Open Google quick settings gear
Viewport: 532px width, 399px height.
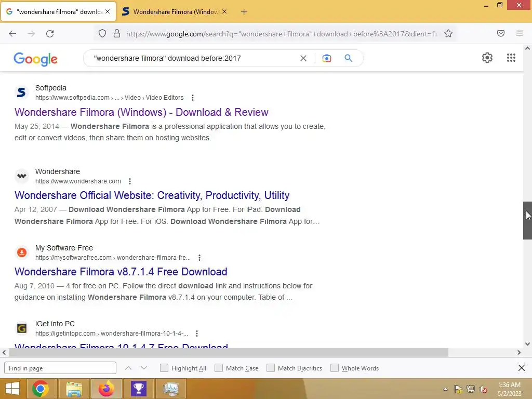point(487,58)
